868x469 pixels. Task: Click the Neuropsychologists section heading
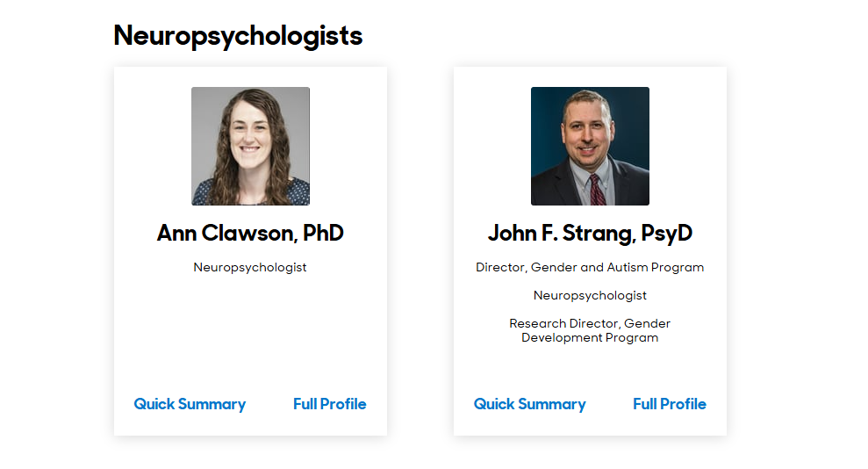click(238, 36)
